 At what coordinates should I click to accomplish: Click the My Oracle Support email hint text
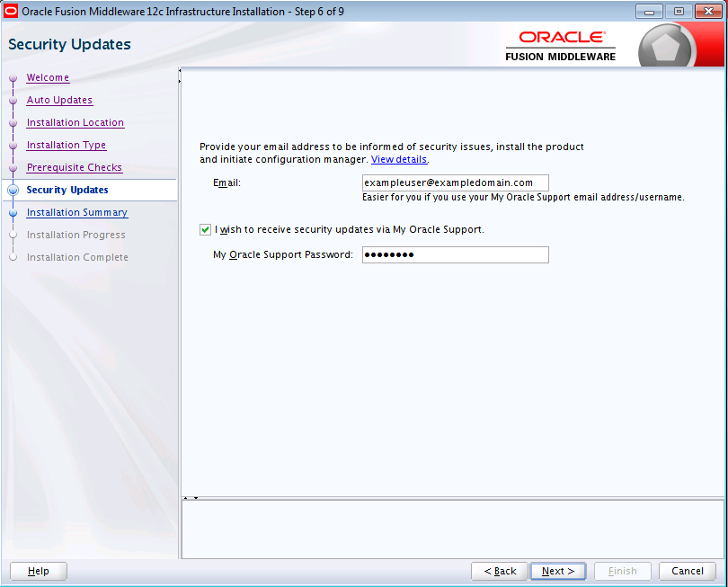[x=523, y=198]
